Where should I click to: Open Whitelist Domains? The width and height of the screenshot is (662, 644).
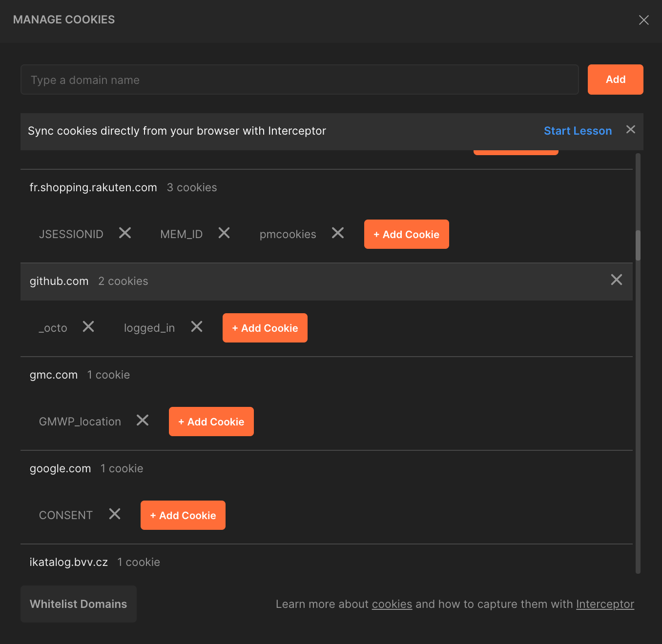coord(78,604)
